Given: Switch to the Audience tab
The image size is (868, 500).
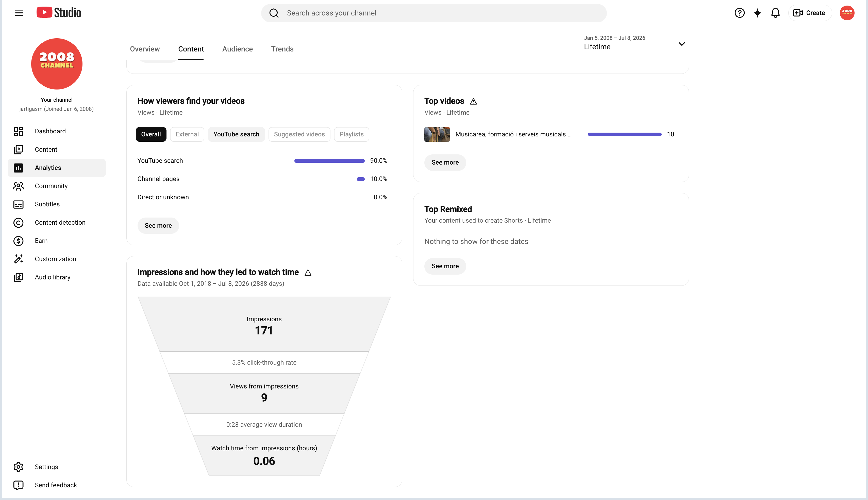Looking at the screenshot, I should click(237, 49).
